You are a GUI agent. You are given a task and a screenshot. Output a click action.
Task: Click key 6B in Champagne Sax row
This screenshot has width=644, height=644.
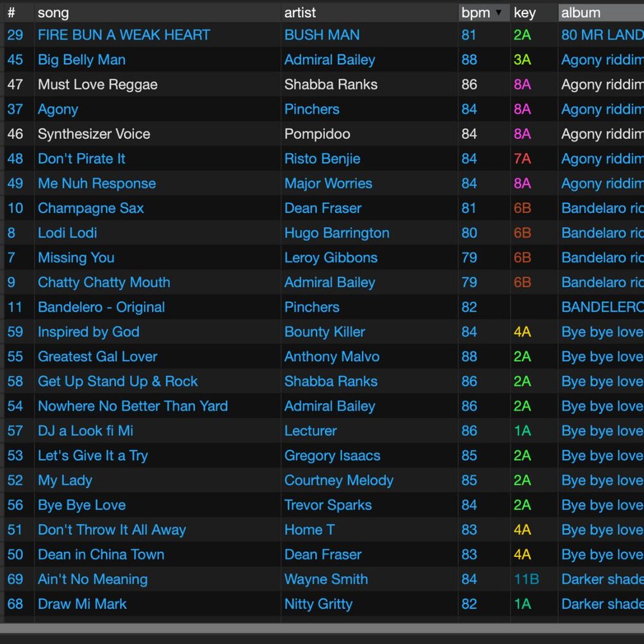tap(522, 208)
